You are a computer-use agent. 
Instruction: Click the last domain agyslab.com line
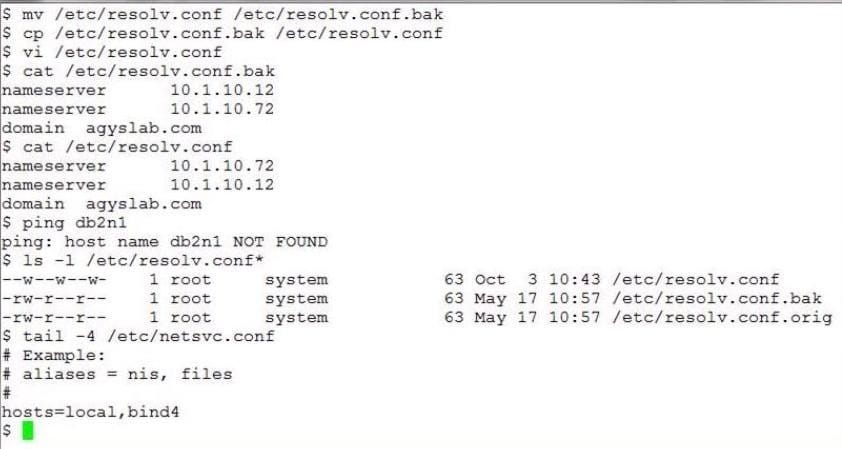click(101, 204)
